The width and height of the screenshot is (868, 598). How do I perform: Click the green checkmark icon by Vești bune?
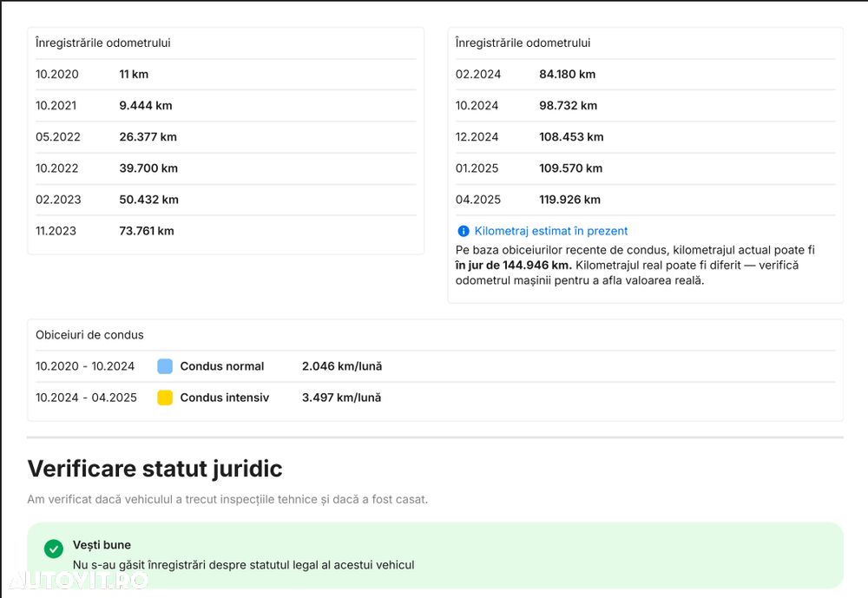(x=54, y=549)
